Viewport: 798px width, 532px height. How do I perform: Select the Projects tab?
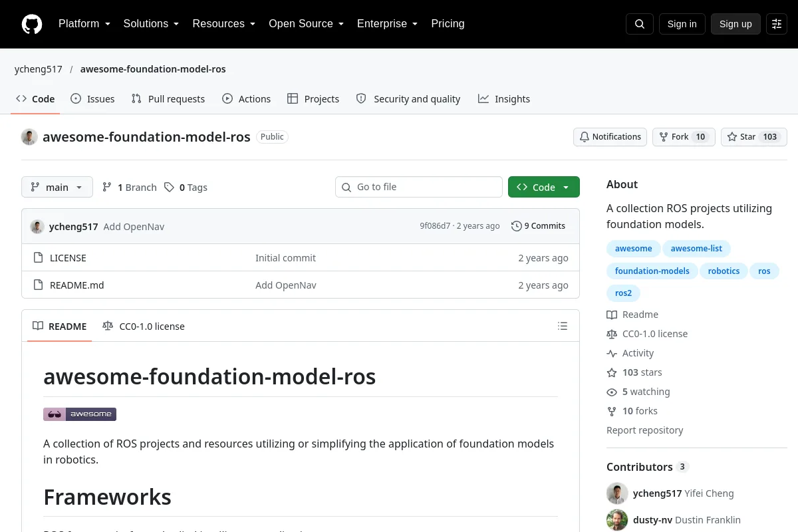pos(313,99)
